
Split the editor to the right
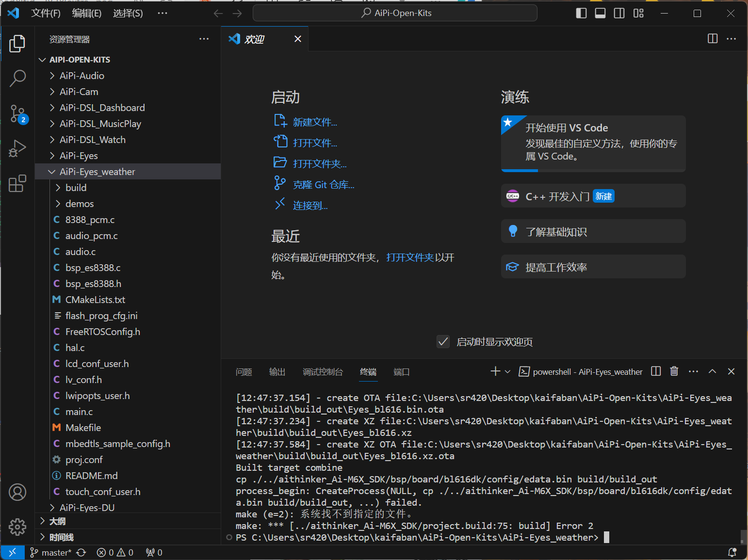713,39
